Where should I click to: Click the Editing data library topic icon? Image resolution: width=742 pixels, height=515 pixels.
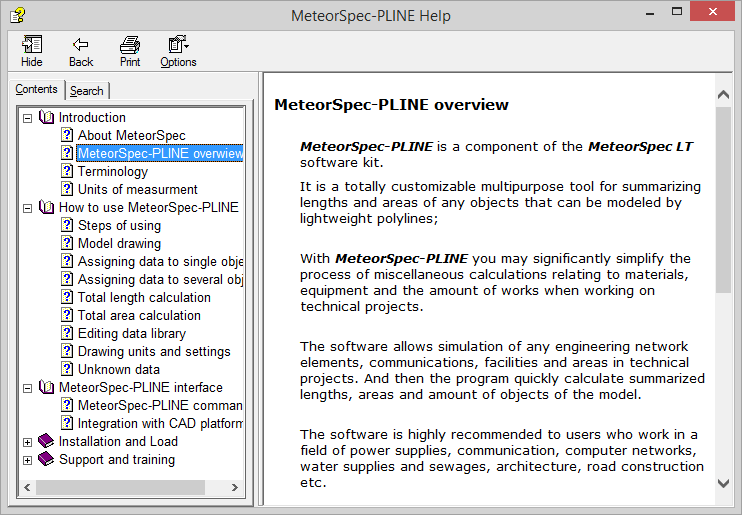click(x=67, y=333)
